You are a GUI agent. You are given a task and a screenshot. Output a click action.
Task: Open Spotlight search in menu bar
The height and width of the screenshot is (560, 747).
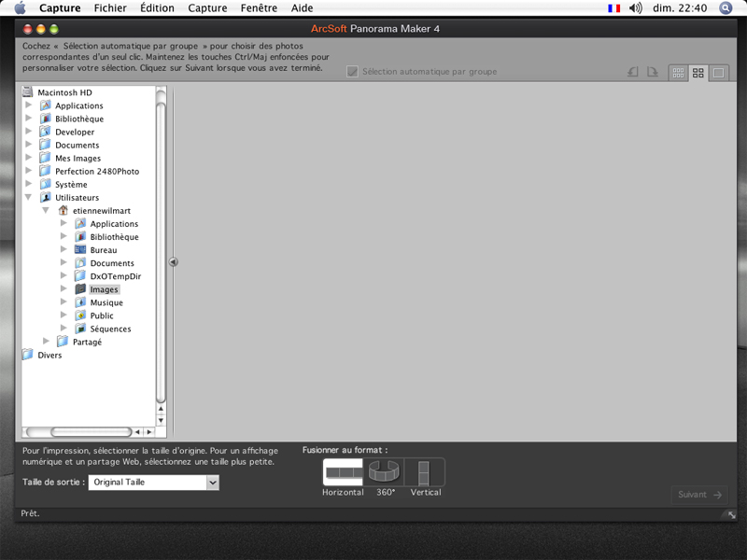tap(726, 8)
